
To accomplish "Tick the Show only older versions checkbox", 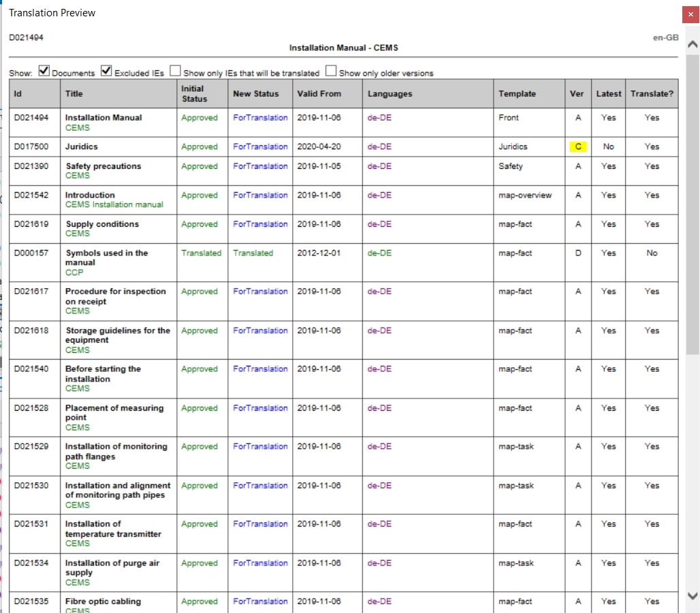I will point(331,72).
